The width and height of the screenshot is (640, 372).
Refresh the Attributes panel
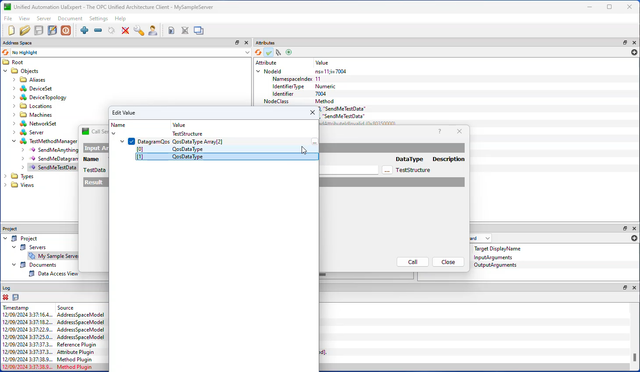point(258,52)
